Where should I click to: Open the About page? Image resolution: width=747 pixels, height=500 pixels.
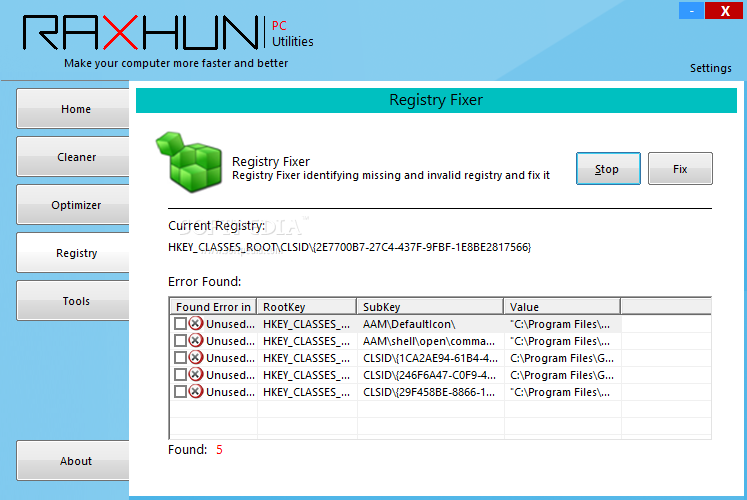(x=73, y=460)
